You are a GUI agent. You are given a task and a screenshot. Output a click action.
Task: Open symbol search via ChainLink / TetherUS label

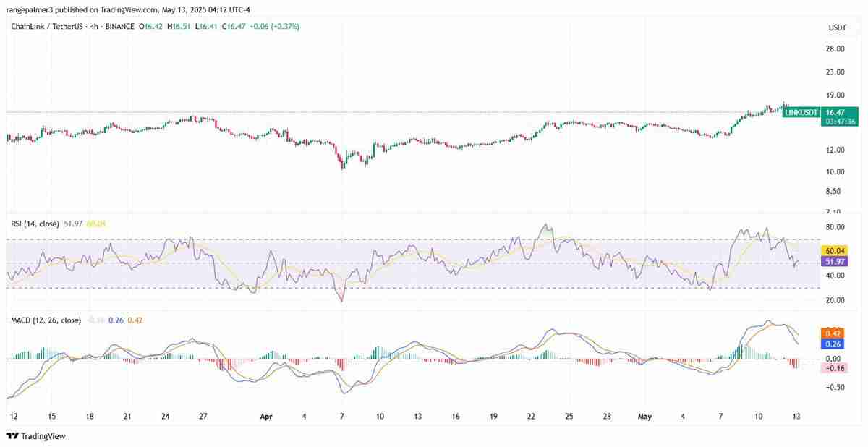[47, 26]
